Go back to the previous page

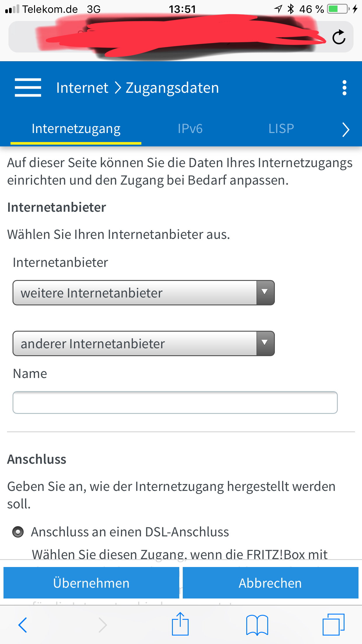[x=23, y=625]
